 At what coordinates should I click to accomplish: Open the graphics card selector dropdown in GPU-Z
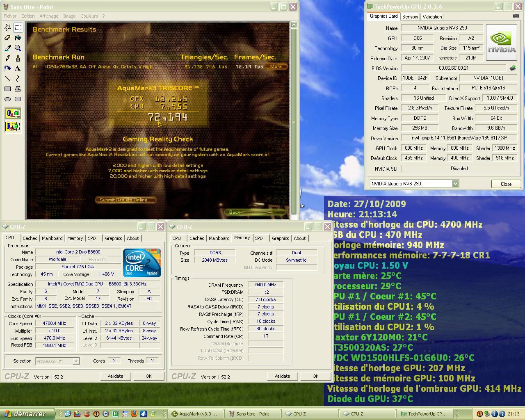point(455,184)
